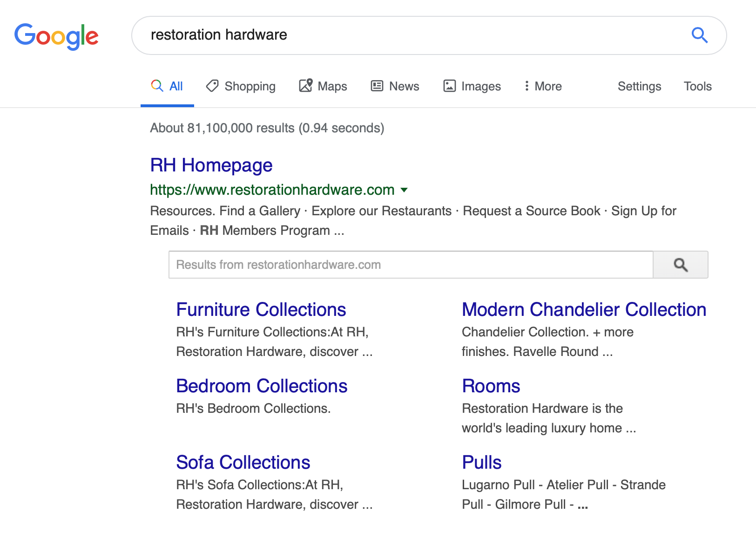
Task: Go to the Bedroom Collections sitelink
Action: [262, 386]
